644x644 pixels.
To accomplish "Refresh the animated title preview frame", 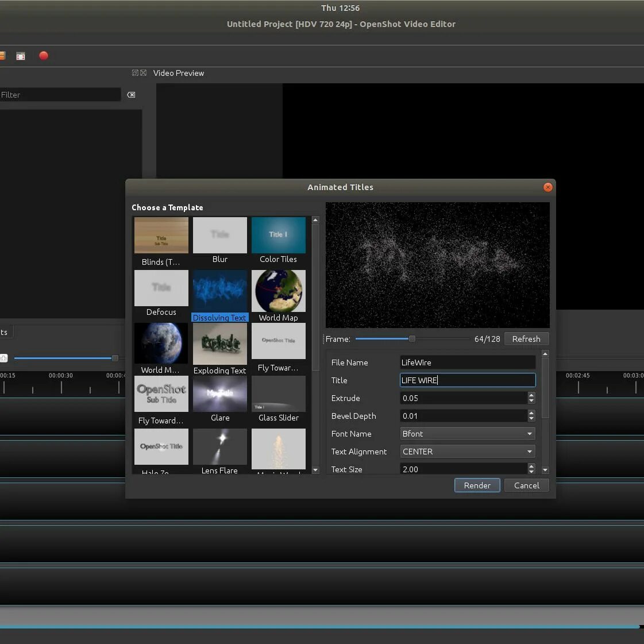I will (x=526, y=339).
